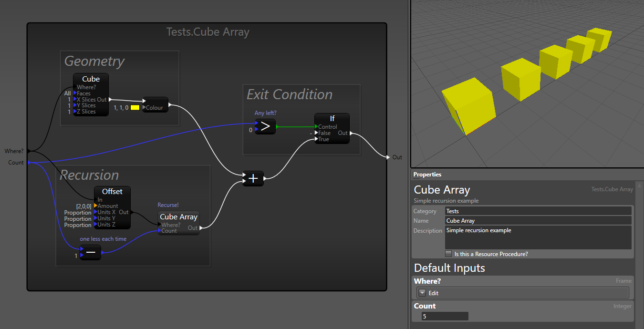
Task: Select the Offset node in the Recursion group
Action: click(x=112, y=191)
